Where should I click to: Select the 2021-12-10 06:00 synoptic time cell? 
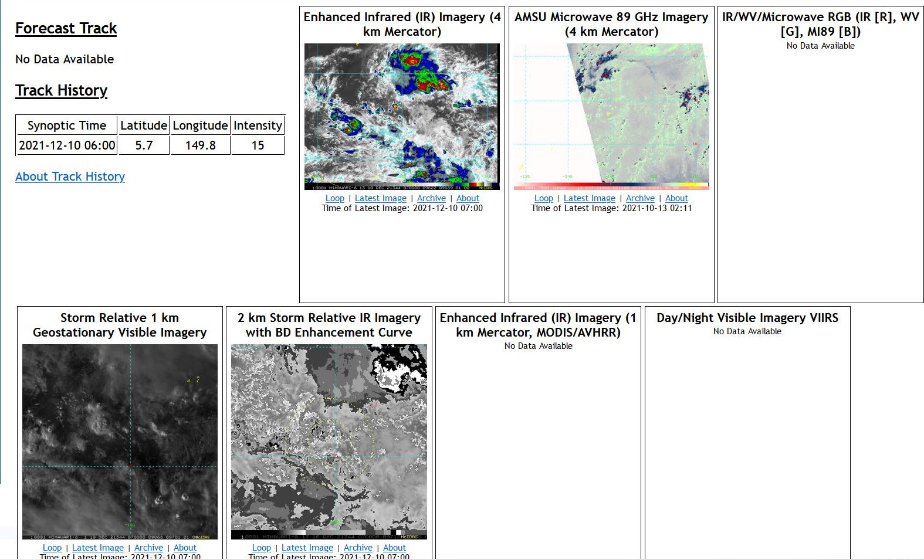point(67,145)
